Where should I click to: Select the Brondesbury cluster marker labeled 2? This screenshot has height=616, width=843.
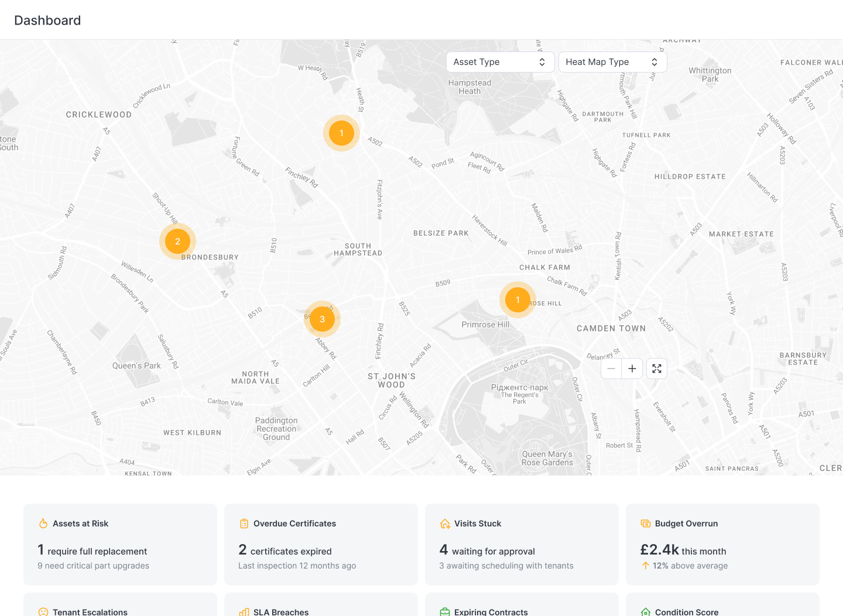click(x=177, y=241)
